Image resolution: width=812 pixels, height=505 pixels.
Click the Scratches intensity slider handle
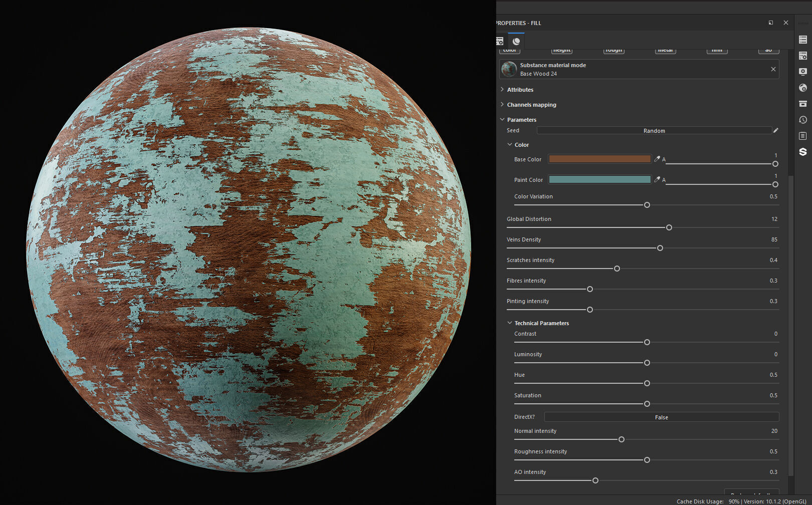point(617,269)
